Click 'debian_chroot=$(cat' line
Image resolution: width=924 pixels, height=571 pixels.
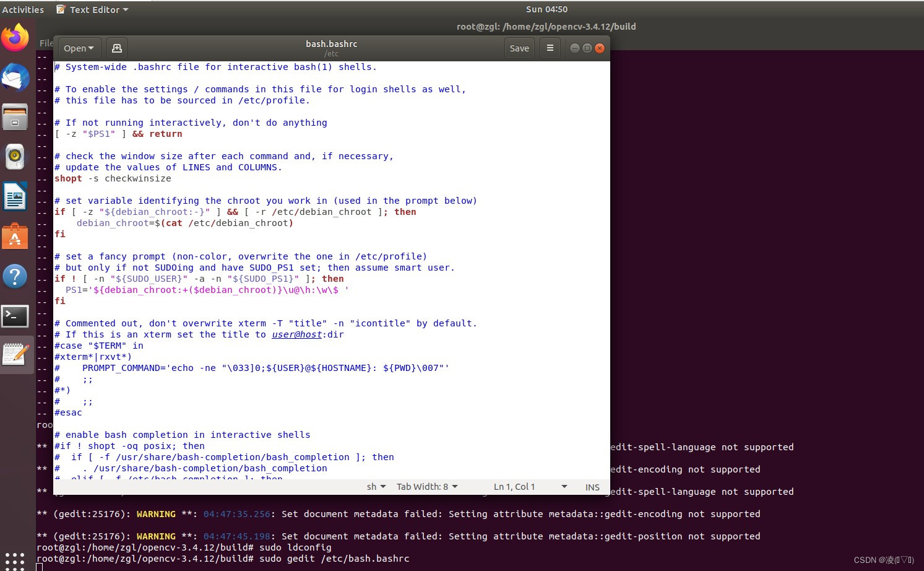pyautogui.click(x=184, y=223)
